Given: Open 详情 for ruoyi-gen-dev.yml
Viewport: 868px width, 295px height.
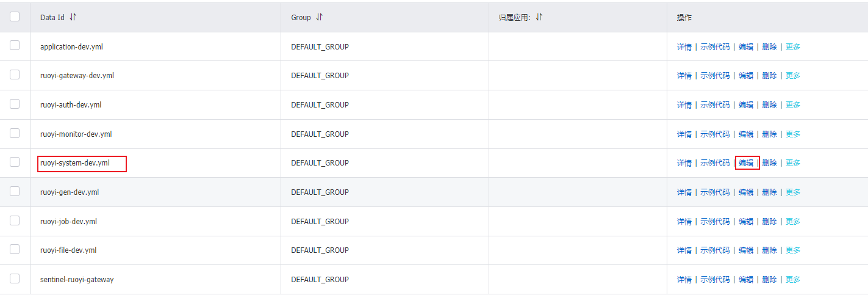Looking at the screenshot, I should (x=684, y=192).
